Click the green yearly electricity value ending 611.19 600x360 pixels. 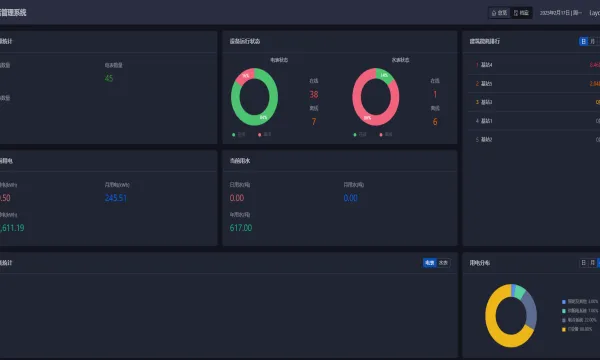tap(12, 228)
